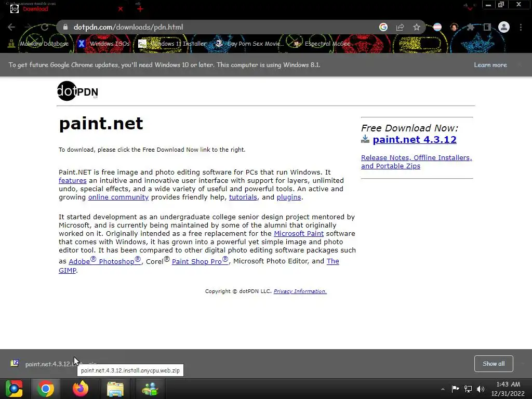
Task: Open the Espectral McGee bookmark
Action: (x=322, y=44)
